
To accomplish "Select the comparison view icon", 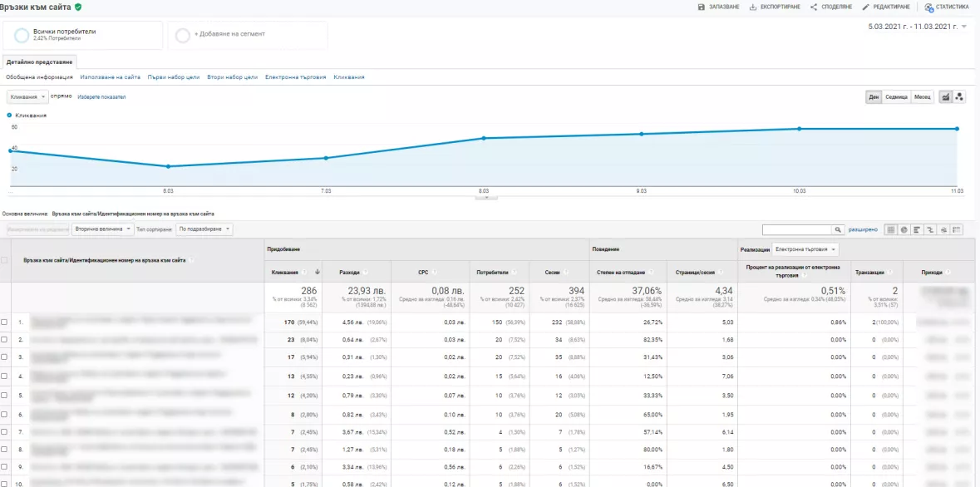I will pyautogui.click(x=930, y=229).
